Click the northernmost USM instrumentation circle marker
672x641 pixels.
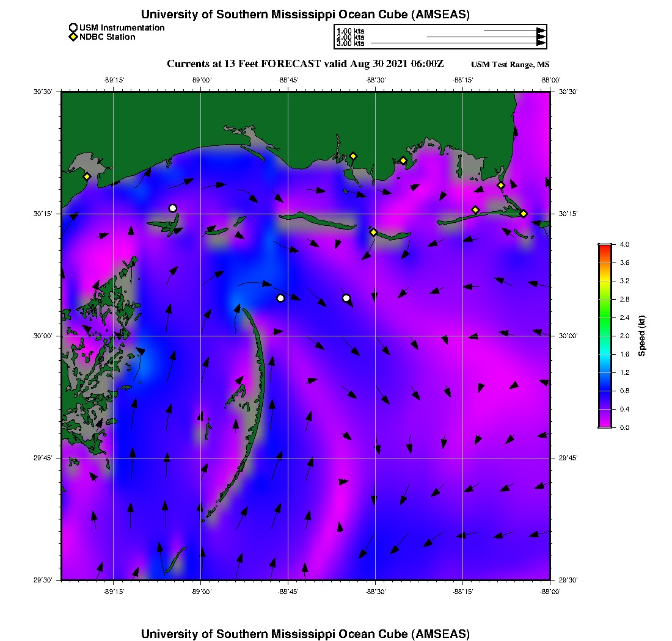[x=173, y=208]
